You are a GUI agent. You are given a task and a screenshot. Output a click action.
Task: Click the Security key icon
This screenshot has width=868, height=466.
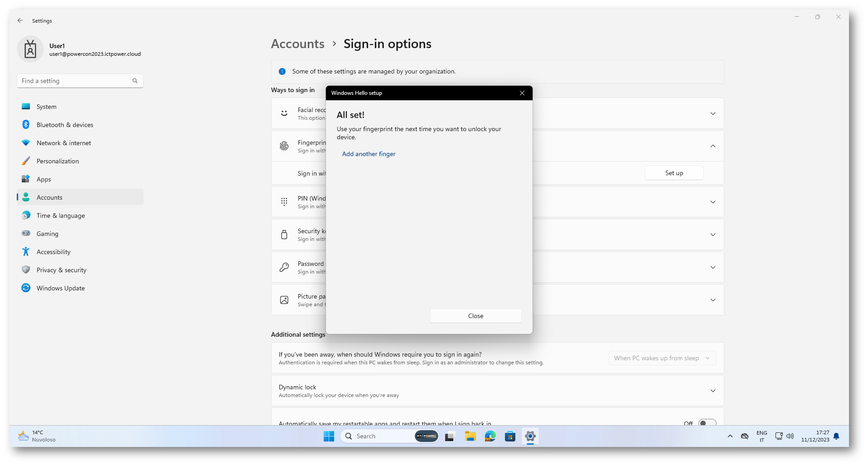click(284, 235)
